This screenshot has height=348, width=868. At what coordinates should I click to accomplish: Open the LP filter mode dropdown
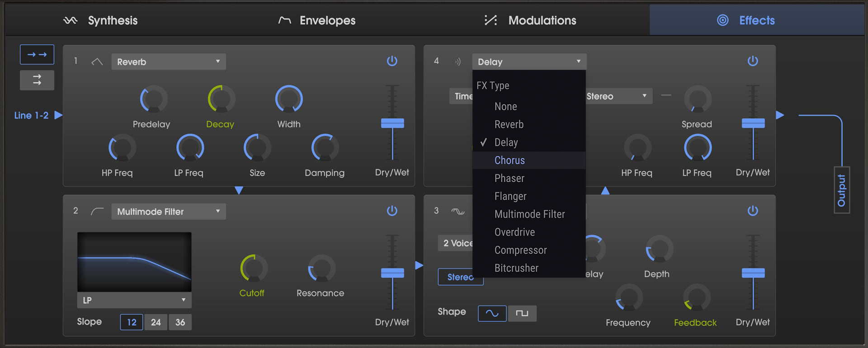tap(134, 300)
